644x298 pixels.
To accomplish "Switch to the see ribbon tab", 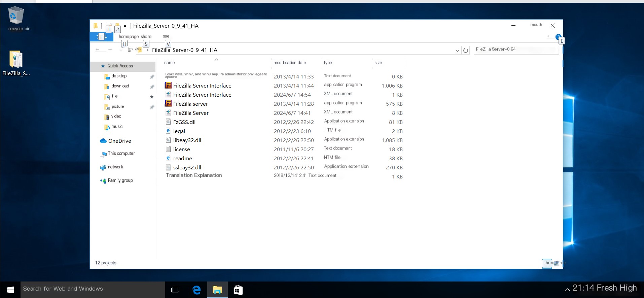I will tap(166, 36).
